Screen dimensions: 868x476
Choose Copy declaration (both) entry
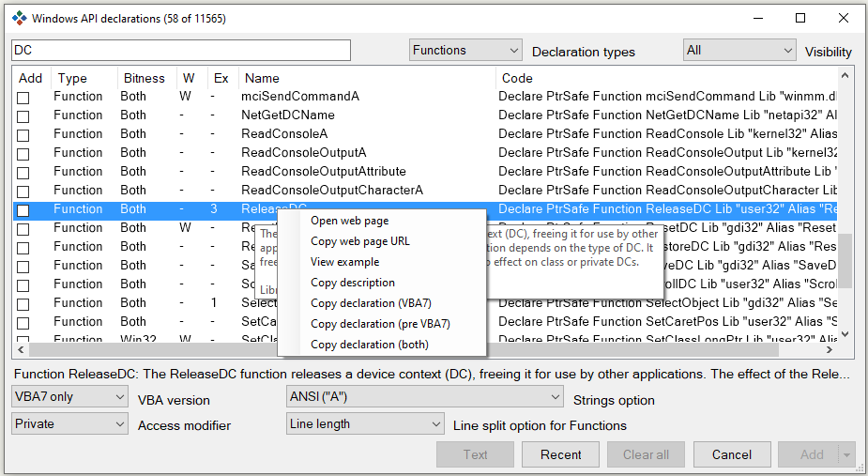(x=369, y=345)
